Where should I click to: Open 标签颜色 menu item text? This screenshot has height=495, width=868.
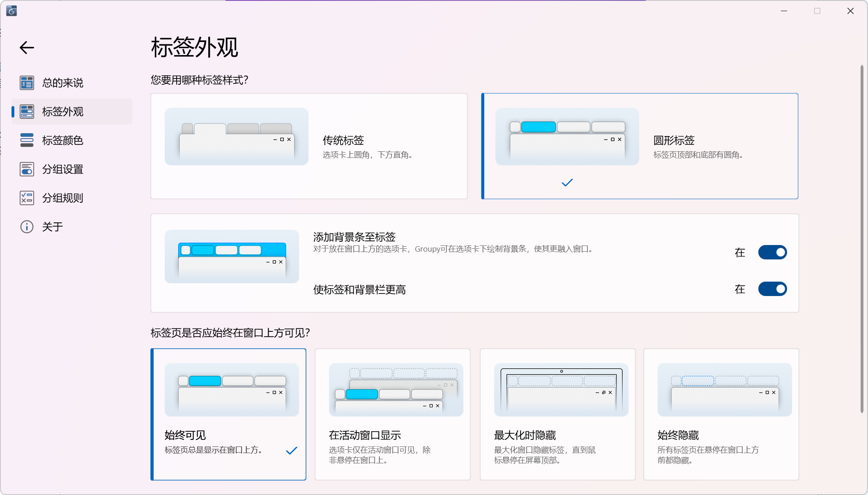click(63, 140)
